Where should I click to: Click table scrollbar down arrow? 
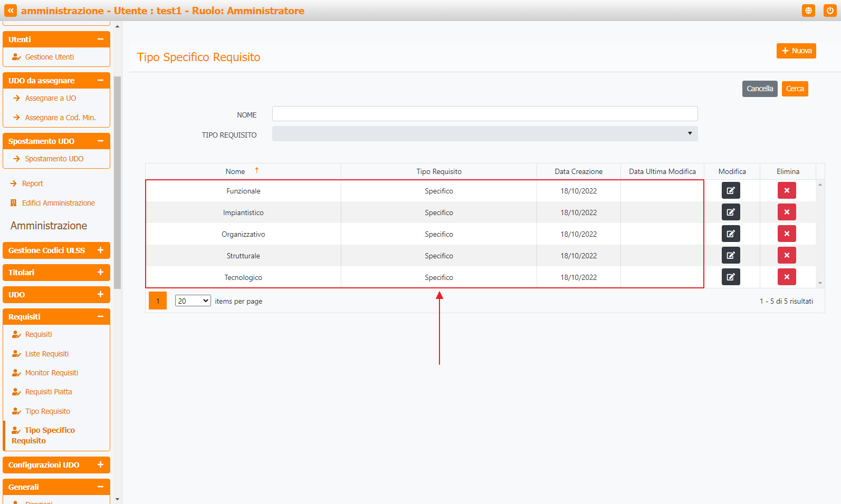[x=820, y=284]
